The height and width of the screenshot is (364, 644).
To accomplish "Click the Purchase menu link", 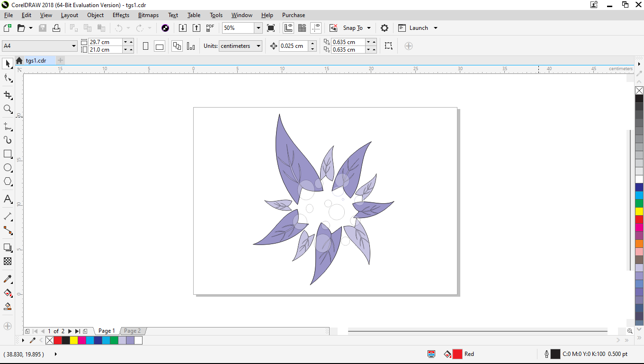I will tap(294, 15).
